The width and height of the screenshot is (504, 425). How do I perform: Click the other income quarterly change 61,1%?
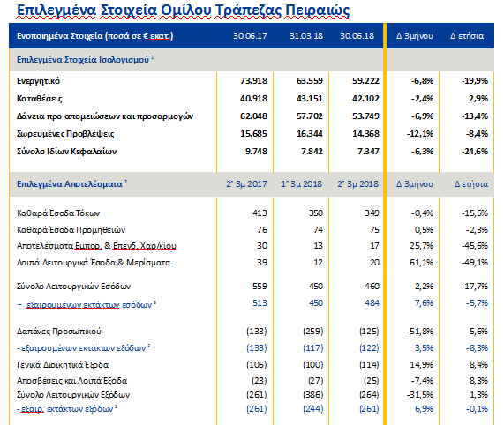(421, 263)
